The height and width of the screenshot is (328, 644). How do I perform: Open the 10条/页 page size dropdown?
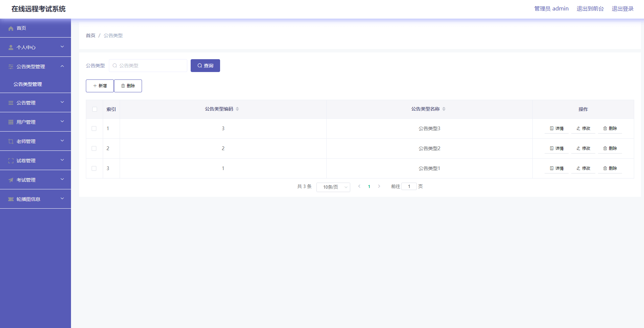[333, 187]
